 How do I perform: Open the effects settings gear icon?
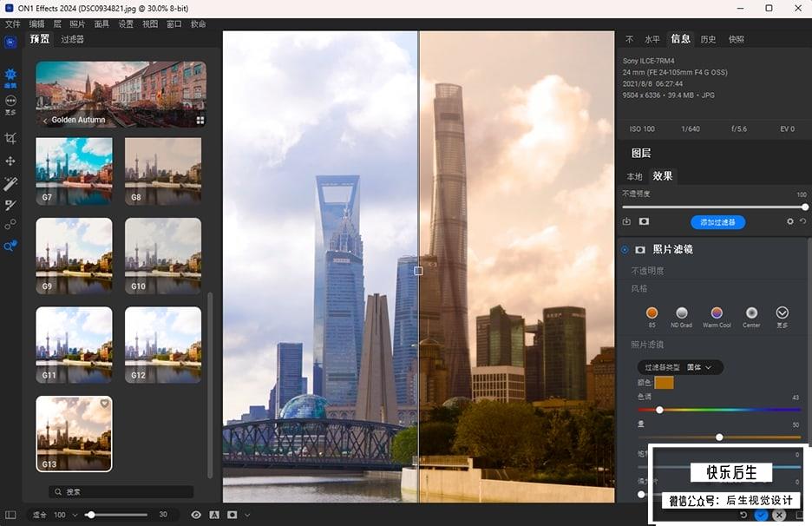click(x=789, y=221)
